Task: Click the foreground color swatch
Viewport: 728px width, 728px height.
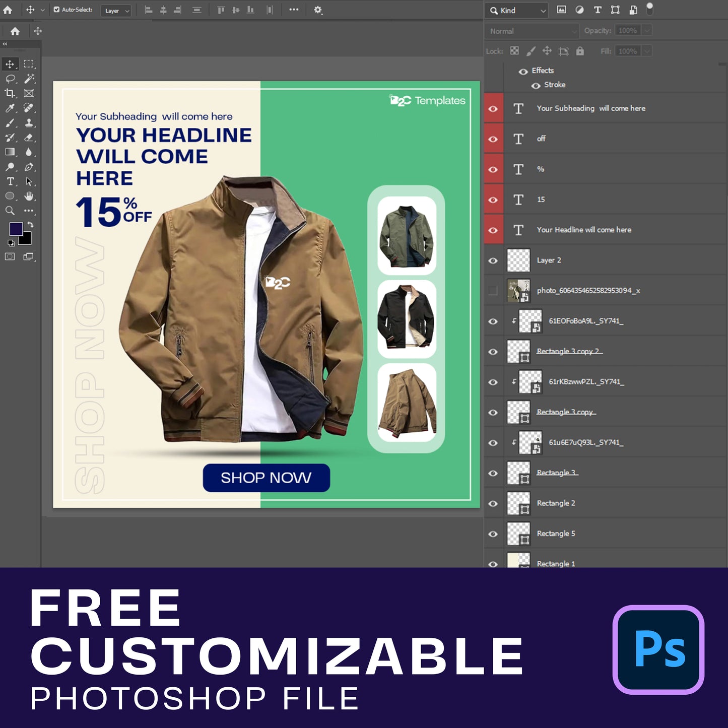Action: [15, 229]
